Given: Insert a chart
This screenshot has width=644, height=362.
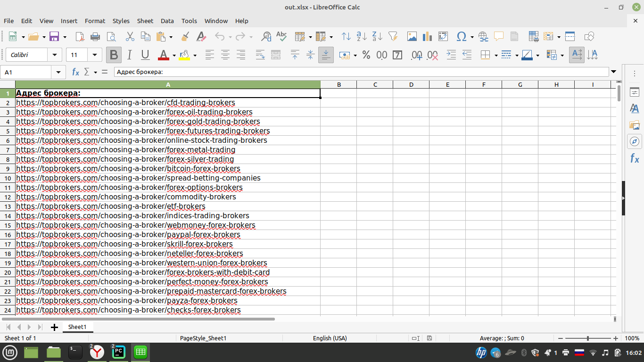Looking at the screenshot, I should [428, 36].
